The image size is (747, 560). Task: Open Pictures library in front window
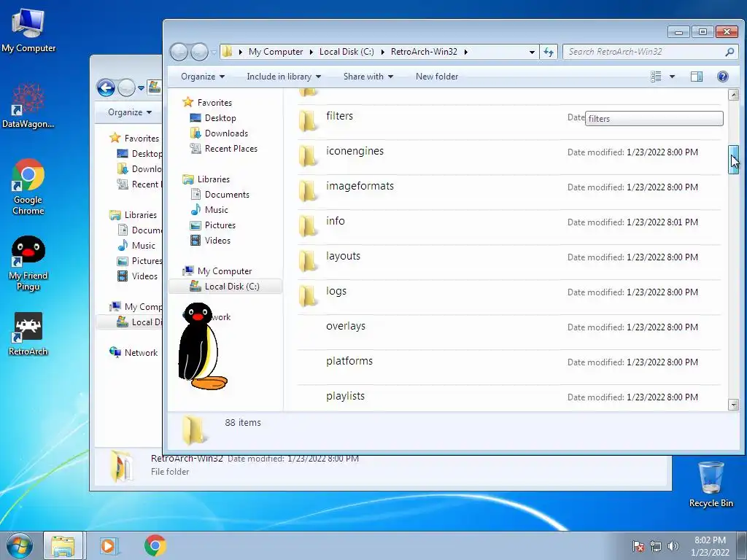point(220,225)
